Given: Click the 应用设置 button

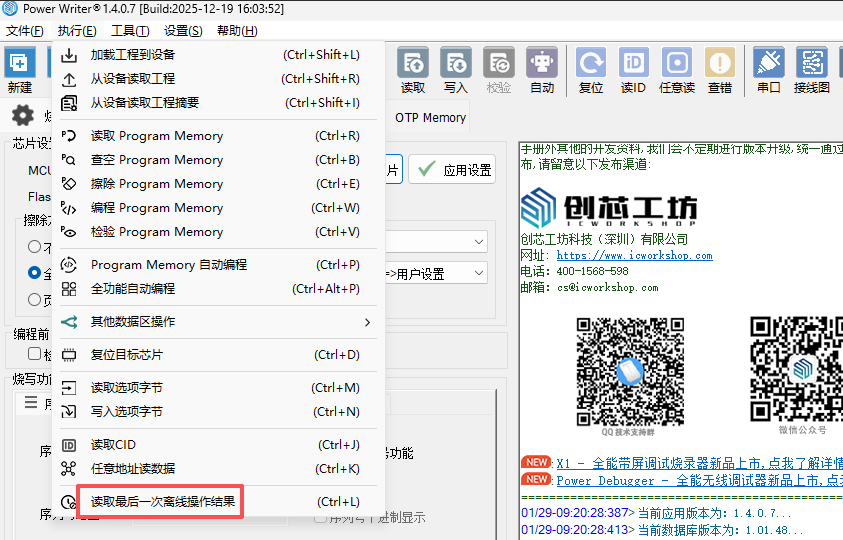Looking at the screenshot, I should (452, 170).
